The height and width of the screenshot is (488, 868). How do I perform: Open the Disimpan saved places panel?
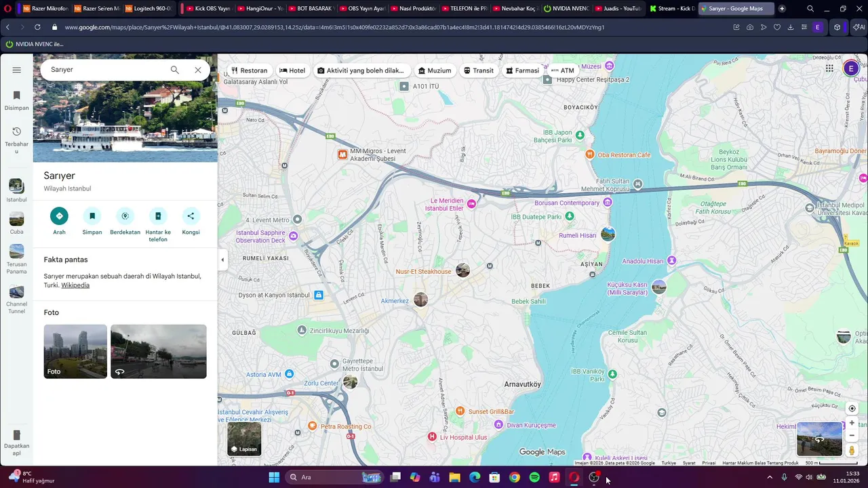(x=16, y=100)
